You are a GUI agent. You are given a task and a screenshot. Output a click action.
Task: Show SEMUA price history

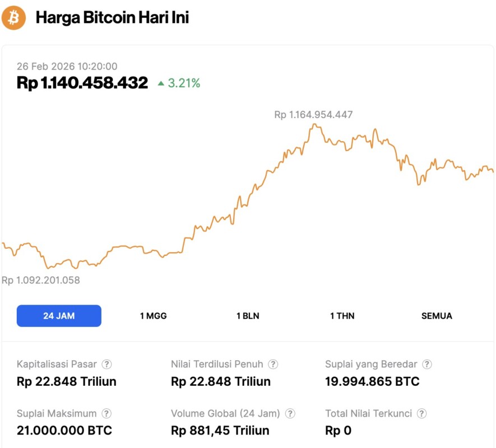[437, 316]
